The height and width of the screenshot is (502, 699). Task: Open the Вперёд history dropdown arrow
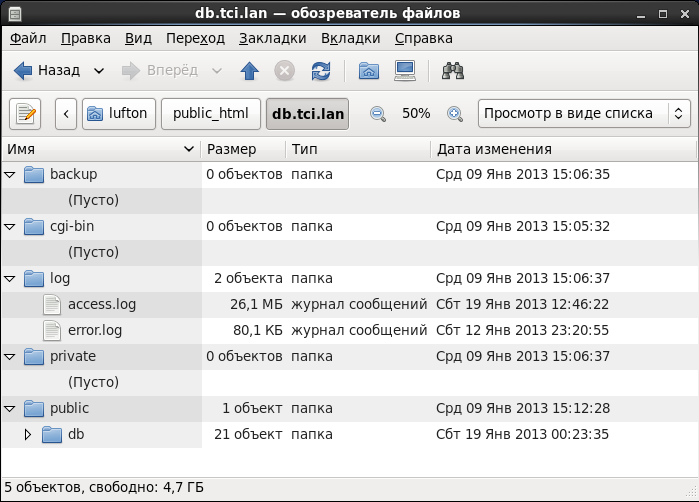217,70
